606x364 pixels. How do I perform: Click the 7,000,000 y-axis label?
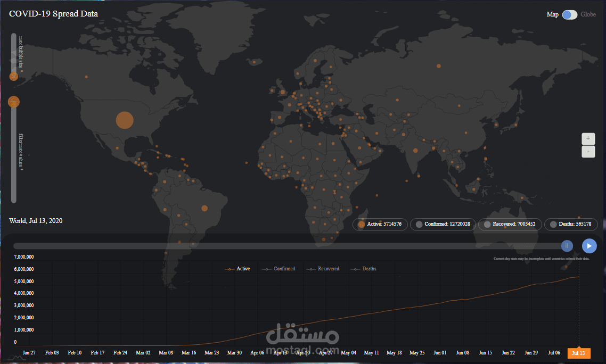click(24, 257)
